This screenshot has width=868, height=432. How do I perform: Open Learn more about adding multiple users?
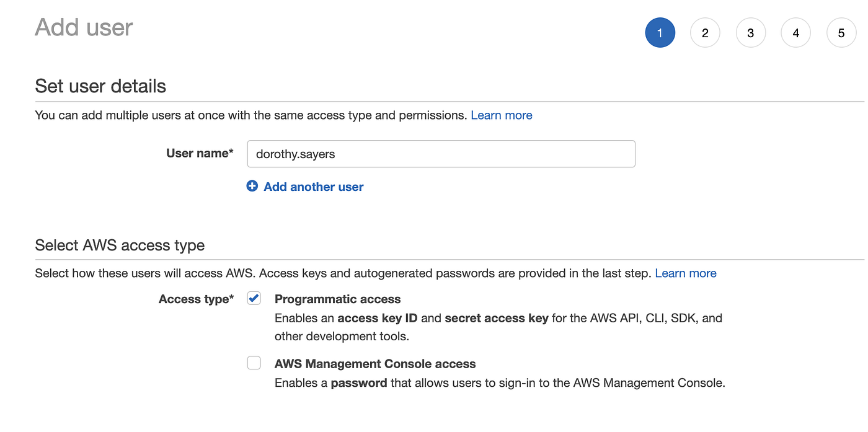coord(501,115)
